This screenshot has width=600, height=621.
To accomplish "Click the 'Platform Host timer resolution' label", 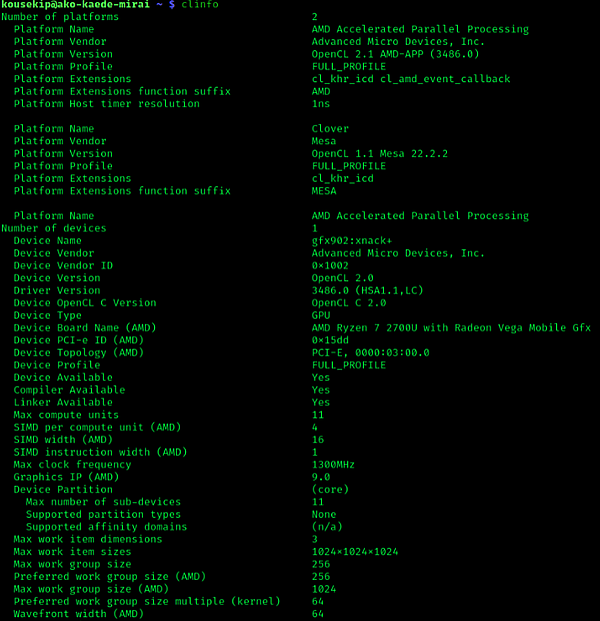I will (107, 104).
